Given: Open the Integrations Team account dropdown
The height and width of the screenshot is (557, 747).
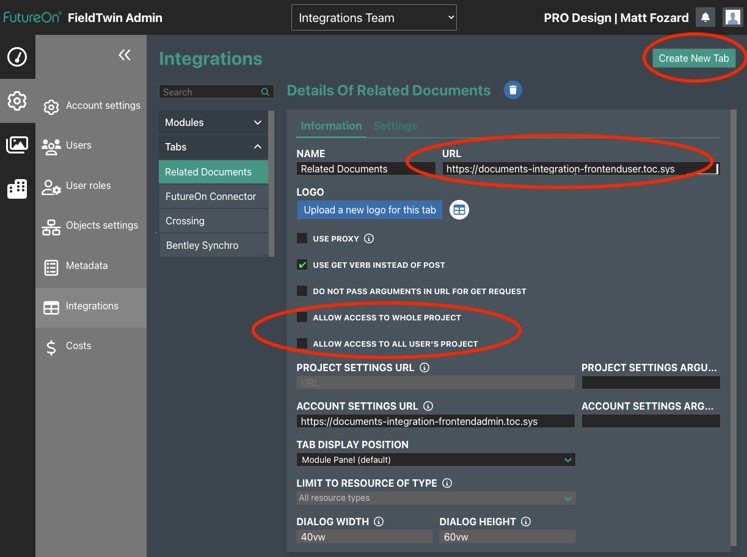Looking at the screenshot, I should 374,18.
